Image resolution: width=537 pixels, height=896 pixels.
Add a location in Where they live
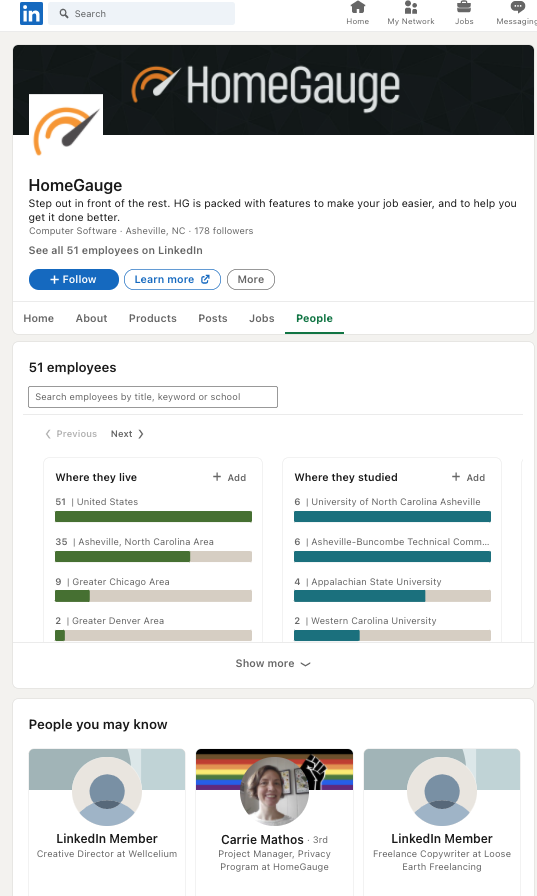230,477
